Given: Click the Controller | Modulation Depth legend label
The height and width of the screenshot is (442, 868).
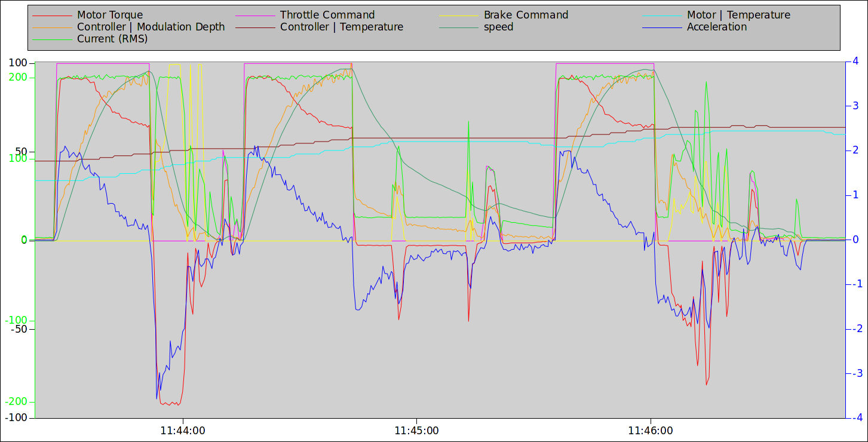Looking at the screenshot, I should [x=151, y=27].
